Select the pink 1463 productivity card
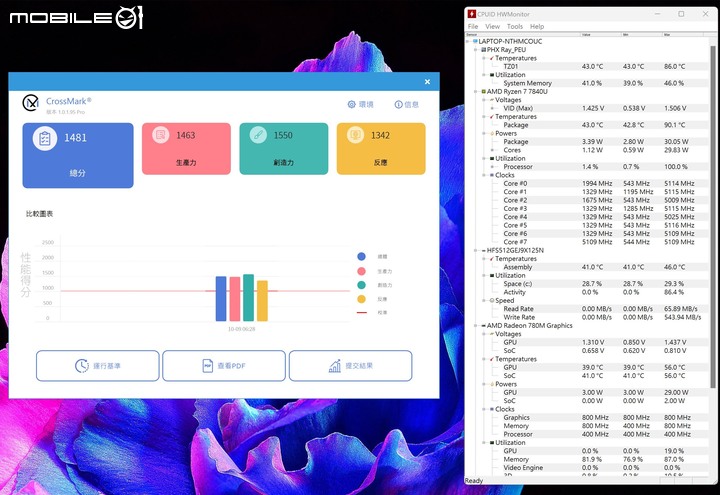The width and height of the screenshot is (720, 495). (x=186, y=148)
